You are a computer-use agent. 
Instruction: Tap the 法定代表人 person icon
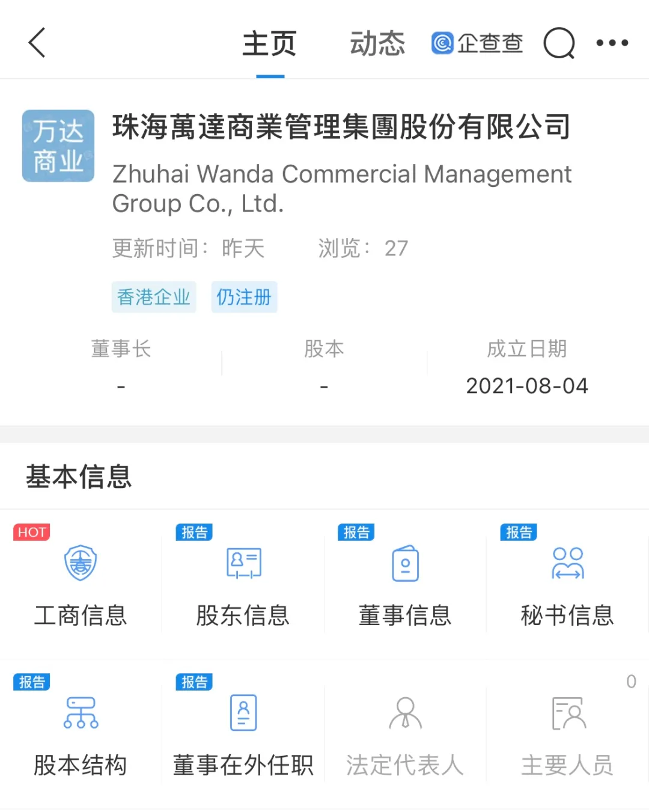click(406, 713)
